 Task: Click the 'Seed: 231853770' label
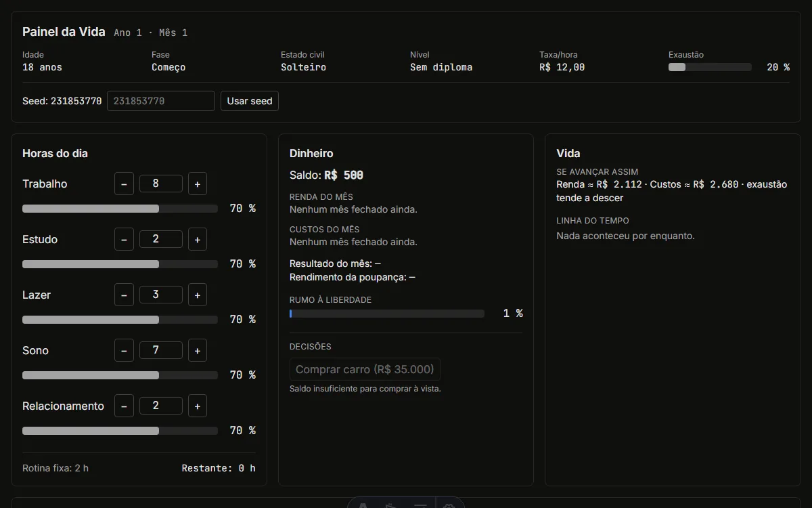click(62, 101)
